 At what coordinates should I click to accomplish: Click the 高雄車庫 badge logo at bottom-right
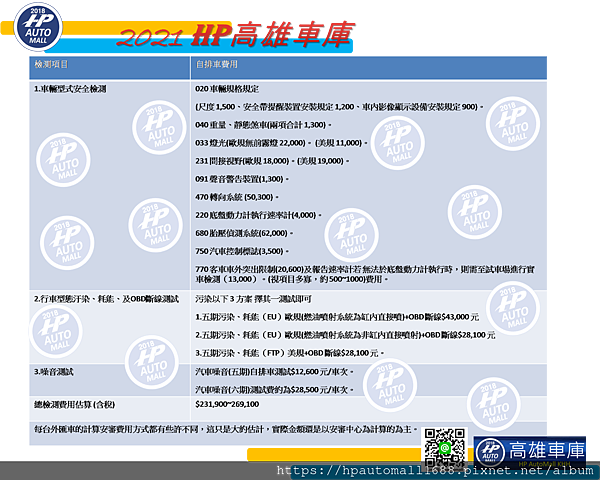tap(530, 452)
